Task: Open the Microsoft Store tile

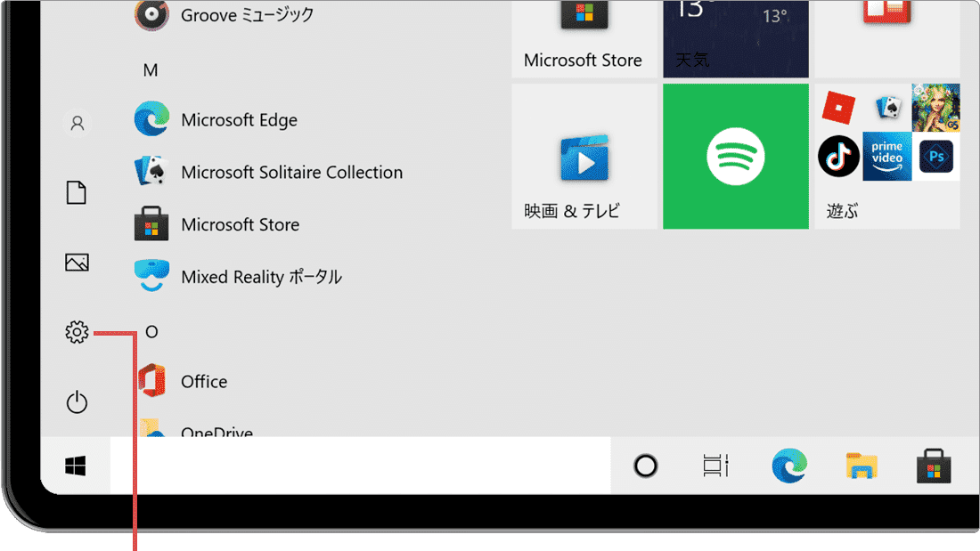Action: pos(584,39)
